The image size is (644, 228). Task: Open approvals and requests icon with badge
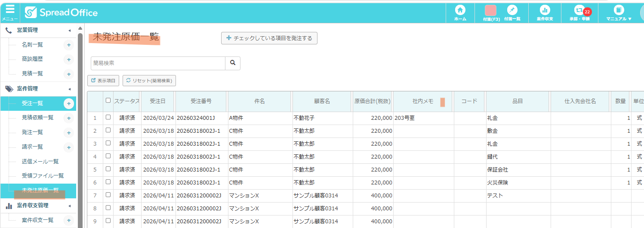tap(579, 10)
